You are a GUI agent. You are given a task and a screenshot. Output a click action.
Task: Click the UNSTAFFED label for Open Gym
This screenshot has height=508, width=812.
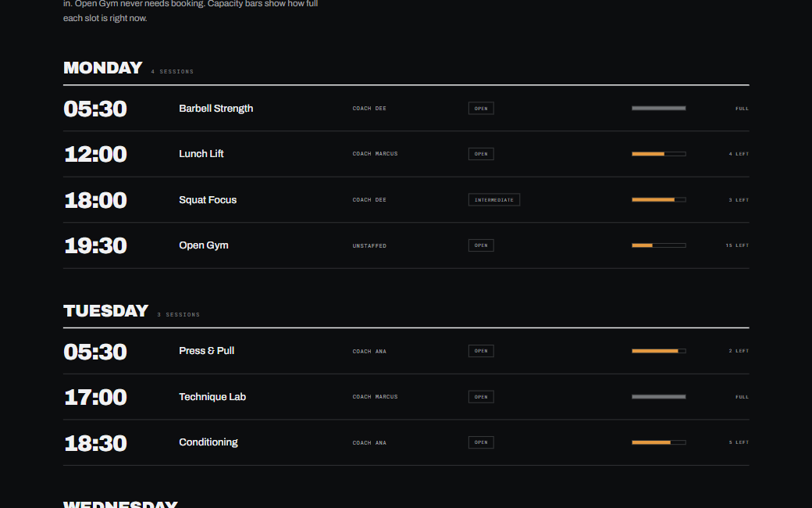370,245
